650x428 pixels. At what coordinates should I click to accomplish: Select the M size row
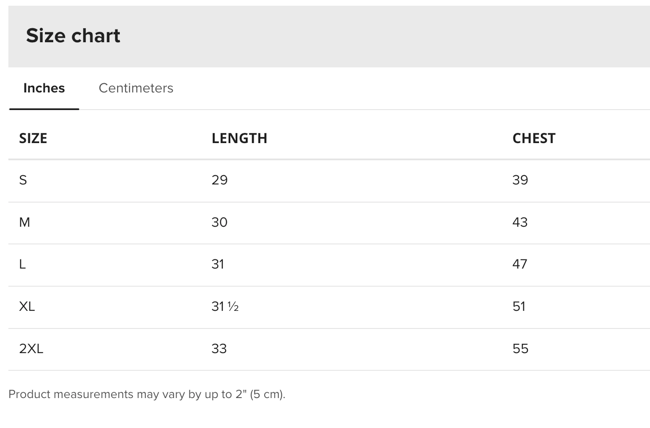click(x=25, y=222)
